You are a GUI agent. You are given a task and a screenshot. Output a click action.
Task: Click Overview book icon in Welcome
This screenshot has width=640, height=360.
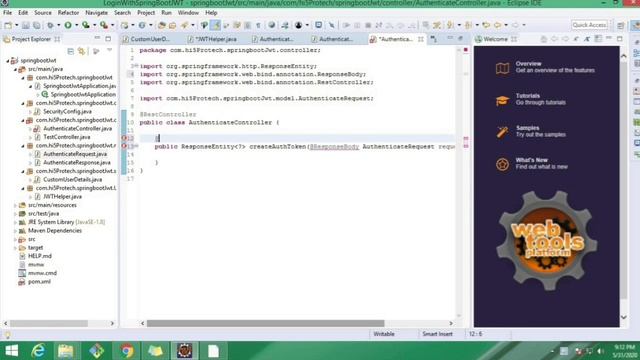tap(502, 68)
